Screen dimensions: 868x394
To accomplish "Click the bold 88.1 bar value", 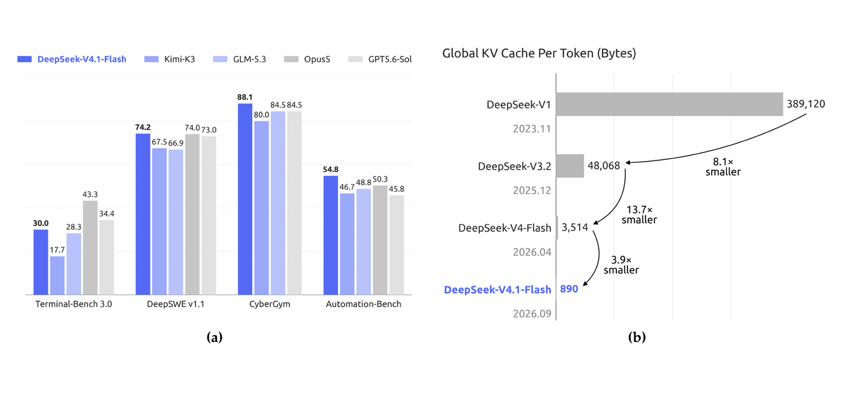I will pos(246,97).
